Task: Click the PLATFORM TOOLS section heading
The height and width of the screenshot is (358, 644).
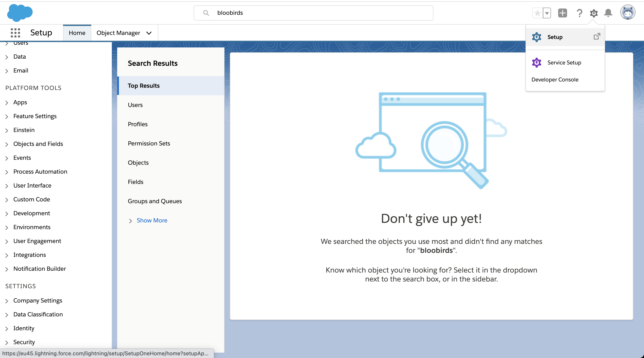Action: [x=33, y=88]
